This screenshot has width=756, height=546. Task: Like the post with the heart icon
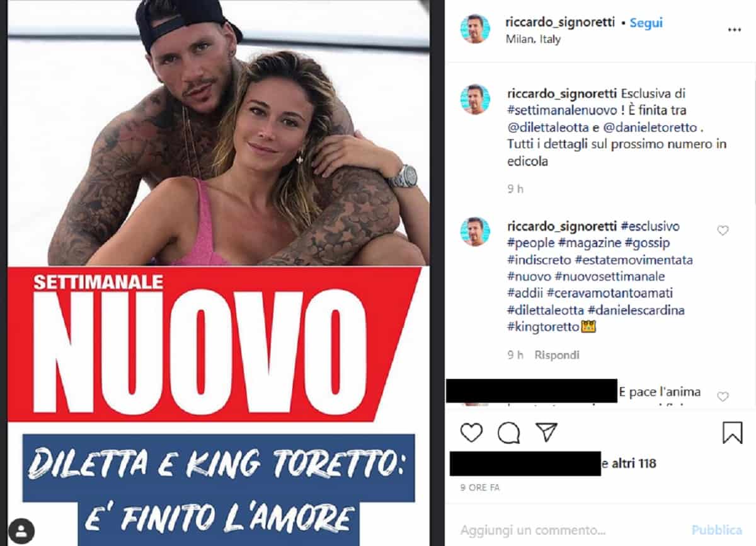(471, 432)
